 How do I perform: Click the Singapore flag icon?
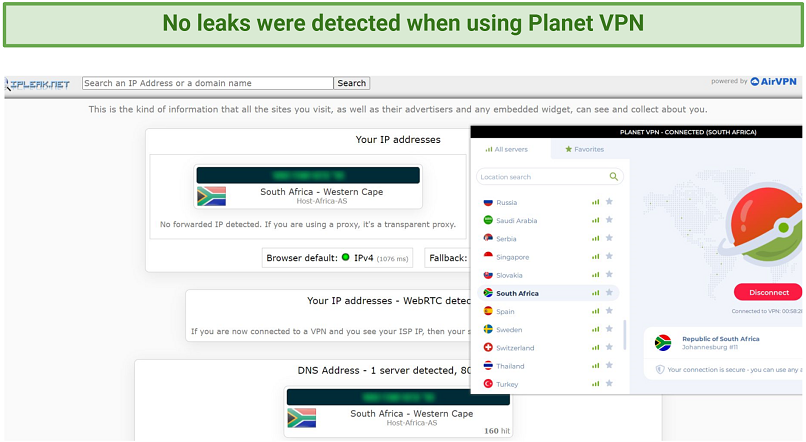(x=487, y=257)
